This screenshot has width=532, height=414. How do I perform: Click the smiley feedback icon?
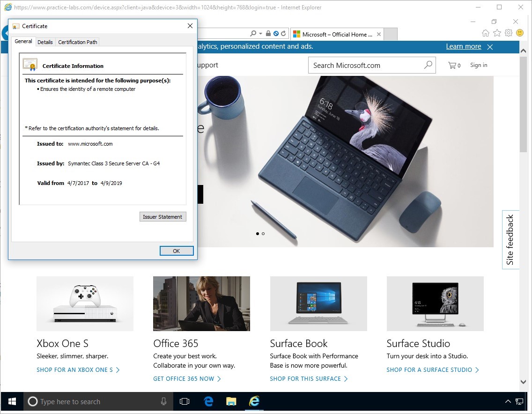click(x=520, y=33)
